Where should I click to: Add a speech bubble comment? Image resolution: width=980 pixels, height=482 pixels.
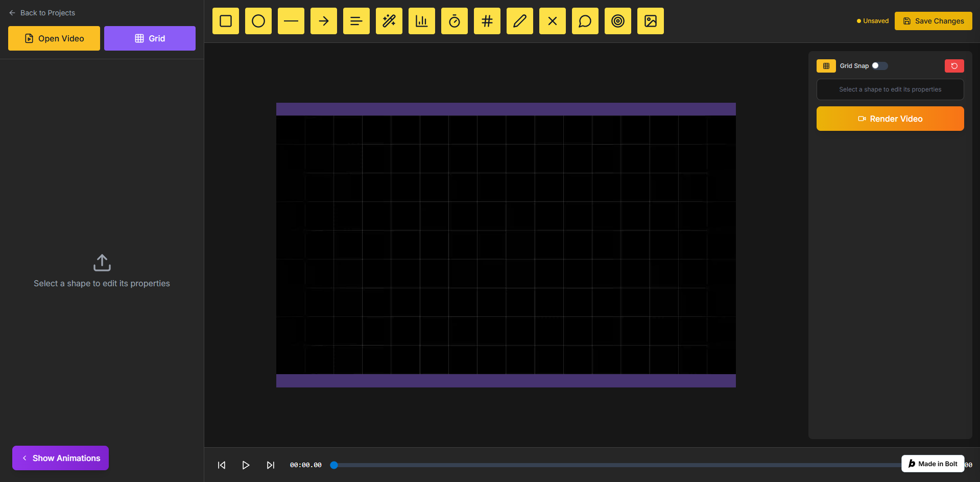[x=585, y=21]
